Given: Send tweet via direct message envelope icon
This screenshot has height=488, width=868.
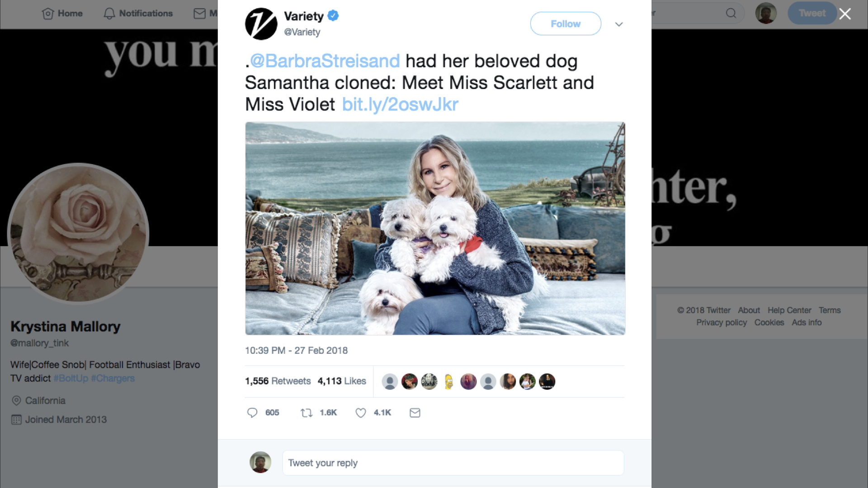Looking at the screenshot, I should (415, 413).
